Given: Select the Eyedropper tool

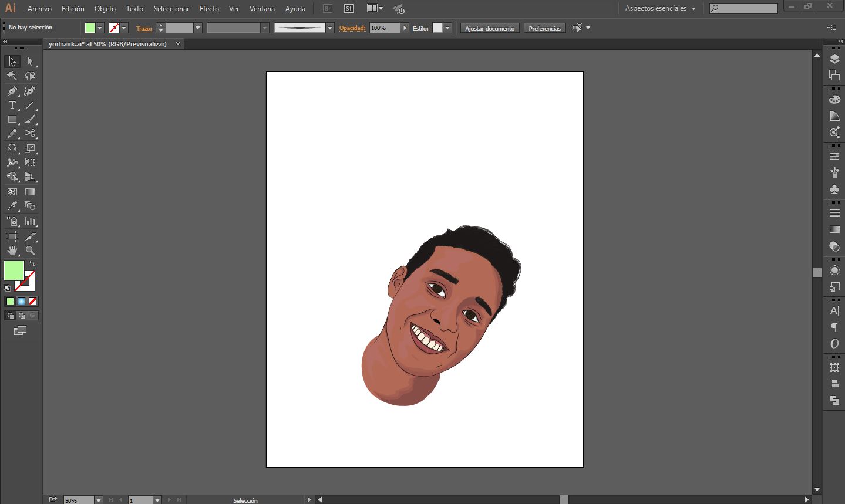Looking at the screenshot, I should [x=12, y=206].
